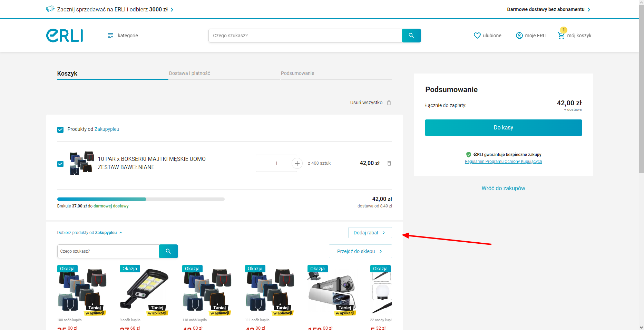Click "Usuń wszystko" trash icon
Viewport: 644px width, 330px height.
[x=389, y=103]
